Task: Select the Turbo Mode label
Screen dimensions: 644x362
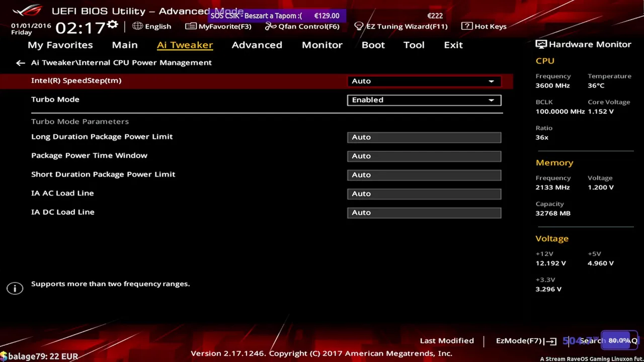Action: coord(55,99)
